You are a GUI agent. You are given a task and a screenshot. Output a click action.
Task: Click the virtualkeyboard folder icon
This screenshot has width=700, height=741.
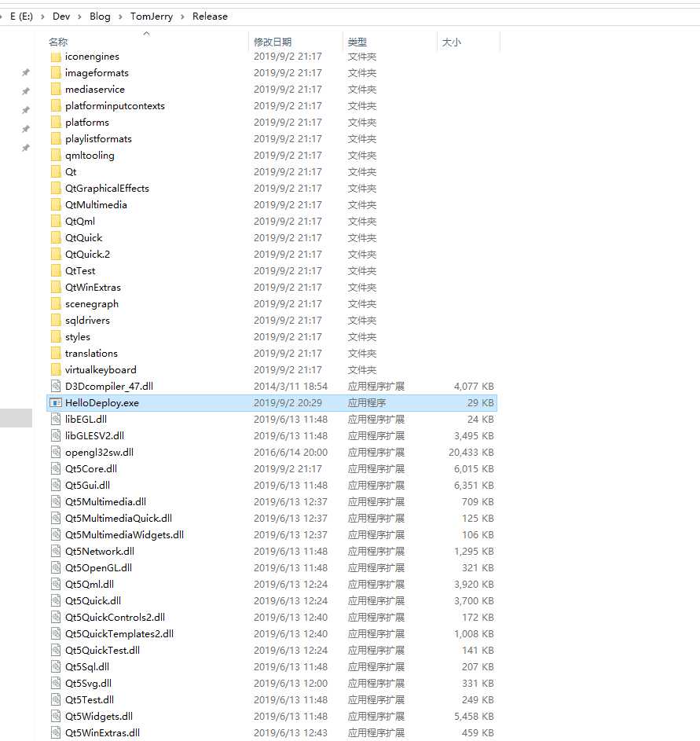pos(56,370)
